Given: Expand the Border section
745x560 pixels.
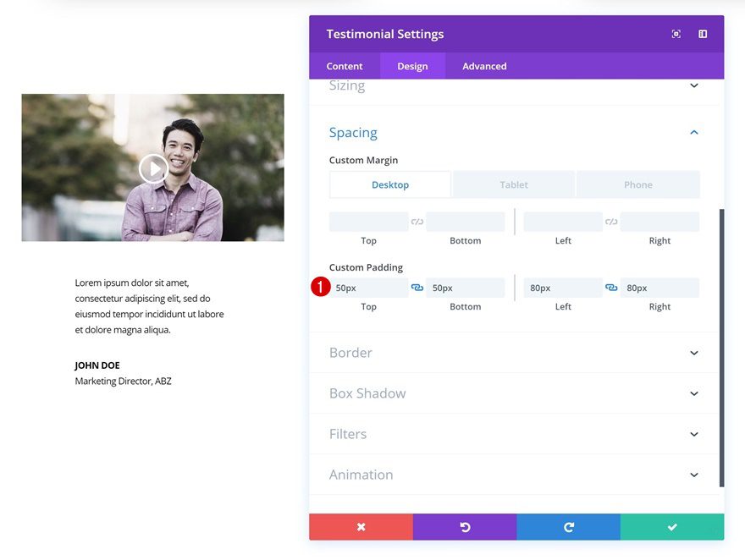Looking at the screenshot, I should point(693,353).
